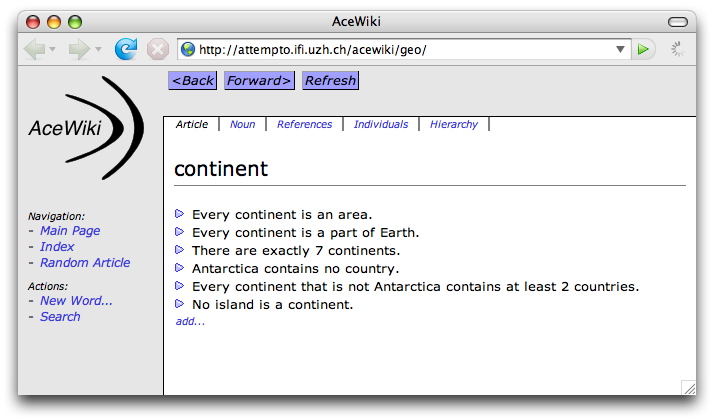Open the URL history dropdown arrow
716x419 pixels.
pyautogui.click(x=621, y=49)
